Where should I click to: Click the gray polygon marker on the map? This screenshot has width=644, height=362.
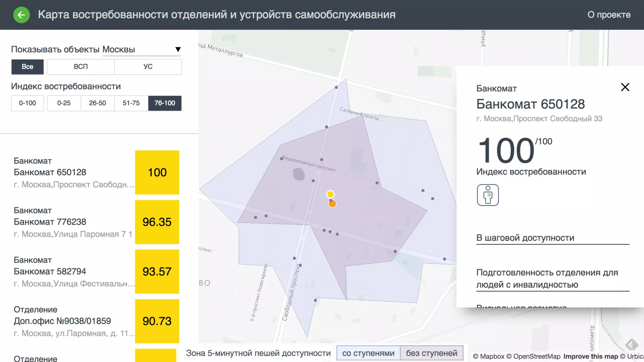coord(299,174)
